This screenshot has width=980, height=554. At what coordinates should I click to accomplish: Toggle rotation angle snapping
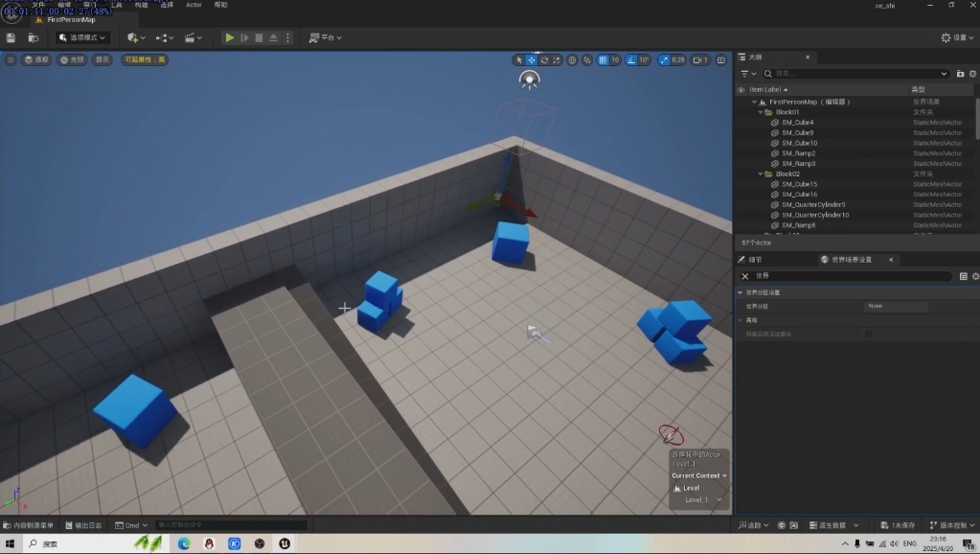point(632,59)
